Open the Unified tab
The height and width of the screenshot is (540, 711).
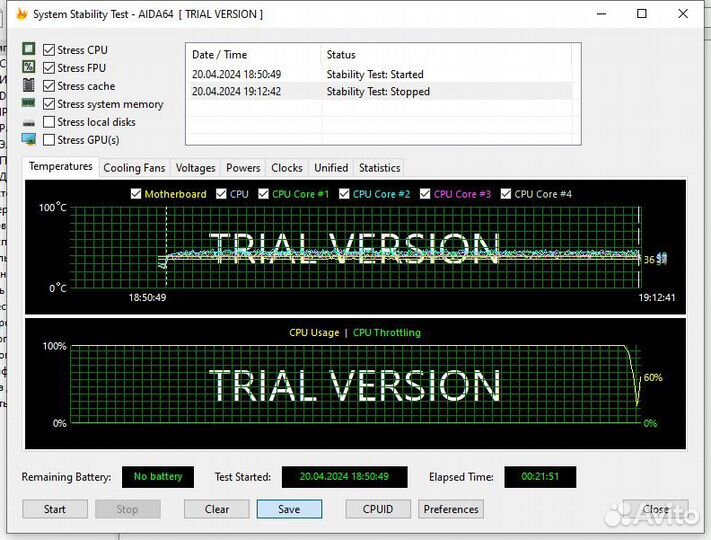click(x=331, y=168)
